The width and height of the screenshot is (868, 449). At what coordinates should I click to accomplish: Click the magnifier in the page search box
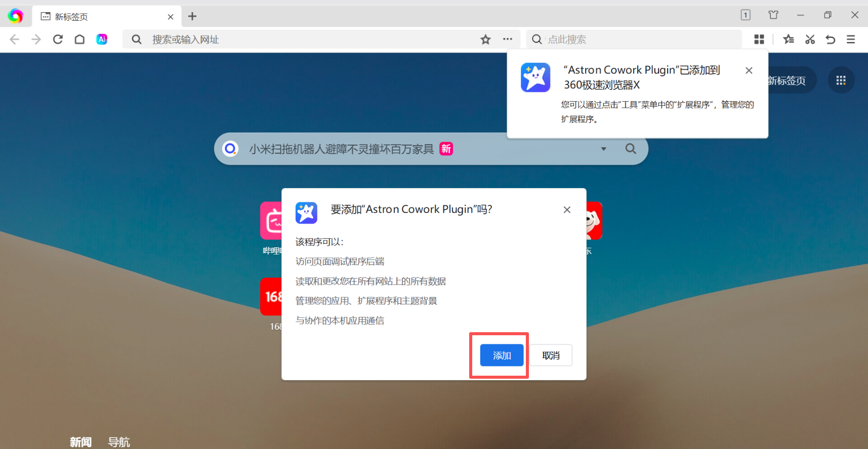631,149
